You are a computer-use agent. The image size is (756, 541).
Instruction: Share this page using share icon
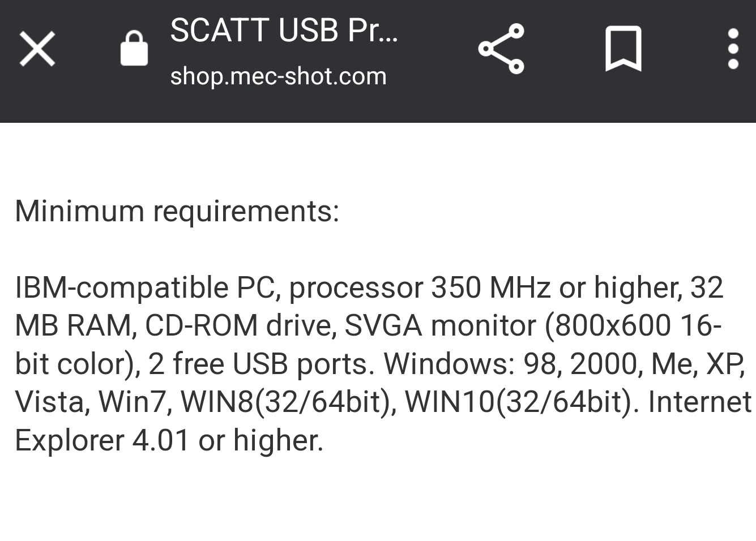[501, 49]
